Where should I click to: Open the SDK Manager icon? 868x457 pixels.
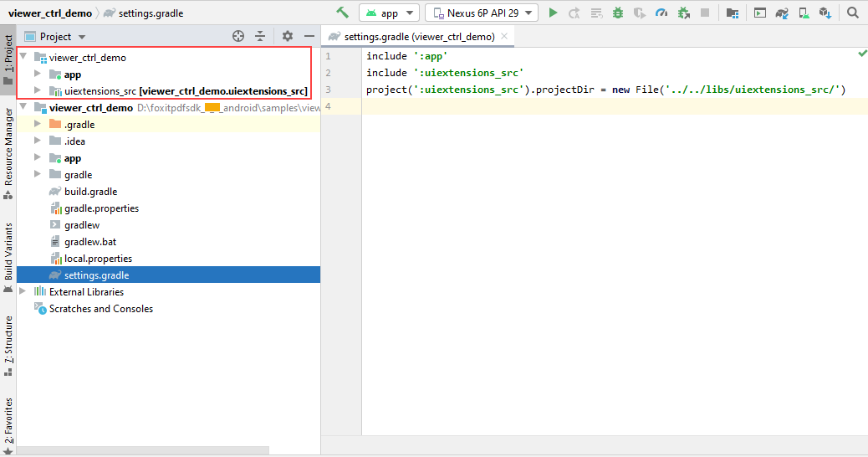(x=825, y=13)
